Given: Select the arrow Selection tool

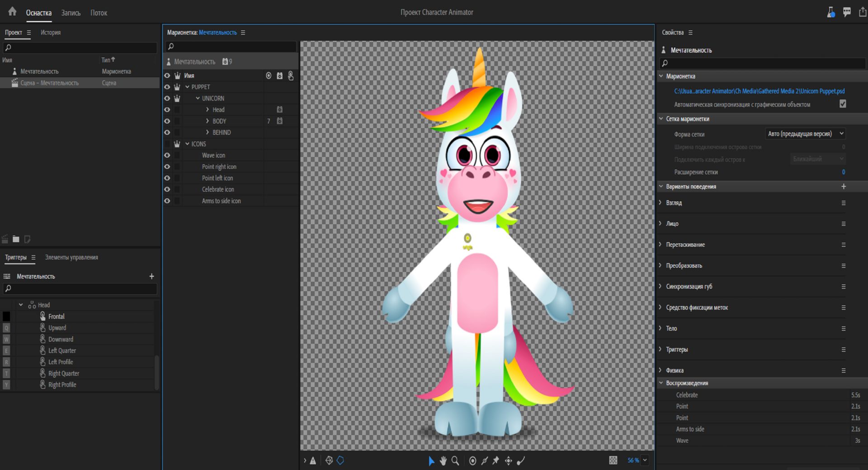Looking at the screenshot, I should [x=431, y=461].
